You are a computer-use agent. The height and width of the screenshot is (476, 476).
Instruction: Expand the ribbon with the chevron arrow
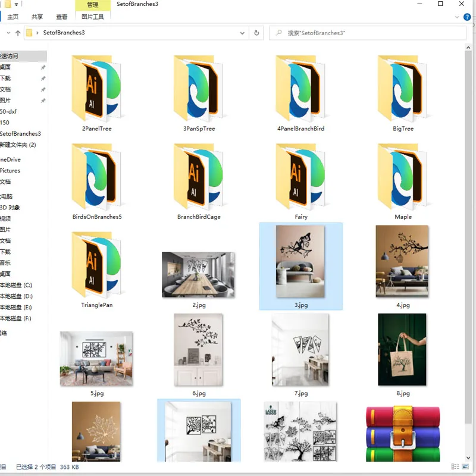point(457,17)
